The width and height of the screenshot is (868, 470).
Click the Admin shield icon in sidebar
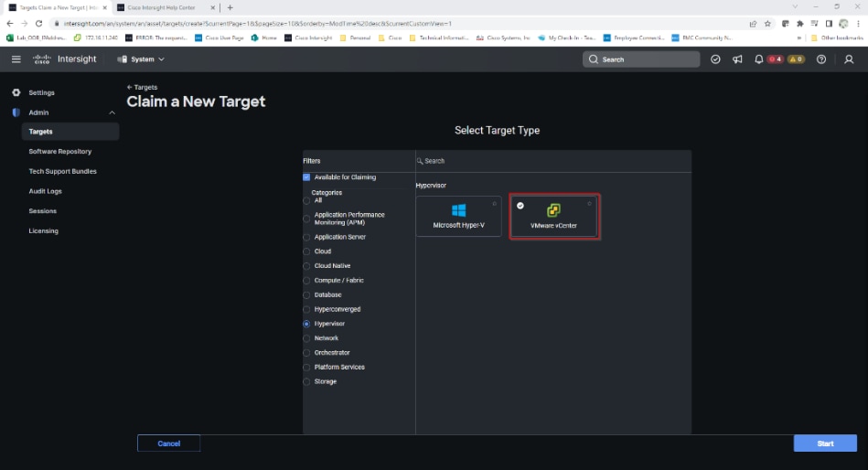[16, 112]
